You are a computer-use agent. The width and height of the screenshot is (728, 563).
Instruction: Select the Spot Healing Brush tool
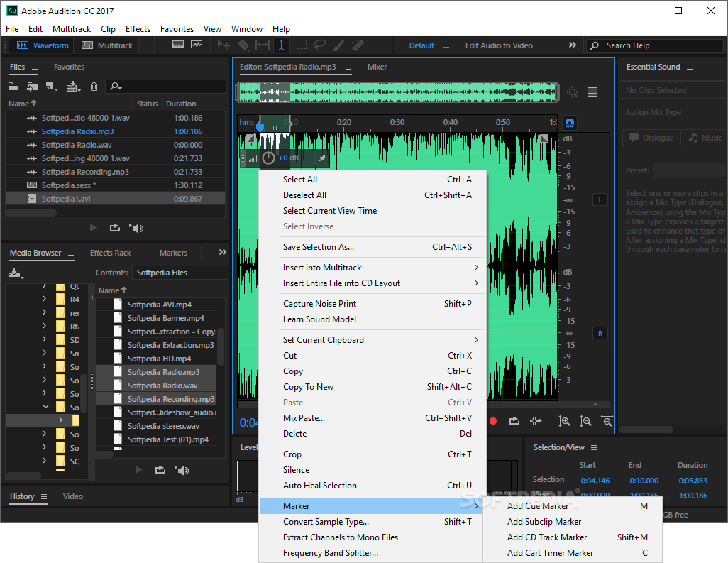click(358, 45)
